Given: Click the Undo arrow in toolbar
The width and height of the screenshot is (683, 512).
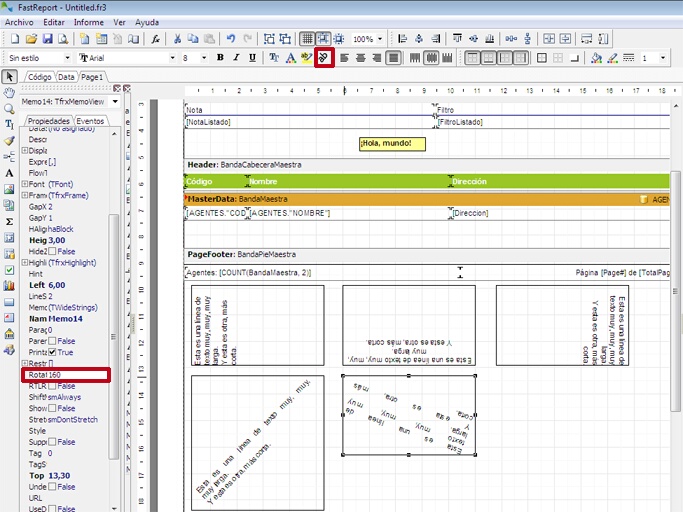Looking at the screenshot, I should coord(231,39).
